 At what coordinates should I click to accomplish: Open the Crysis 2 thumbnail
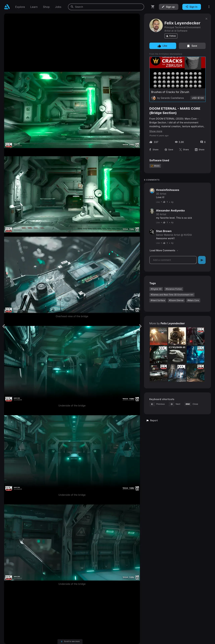pyautogui.click(x=177, y=354)
